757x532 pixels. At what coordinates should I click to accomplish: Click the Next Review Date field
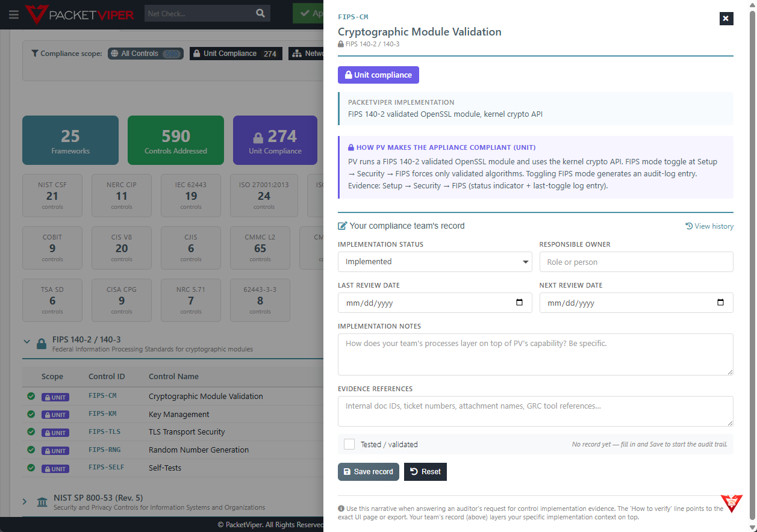636,303
